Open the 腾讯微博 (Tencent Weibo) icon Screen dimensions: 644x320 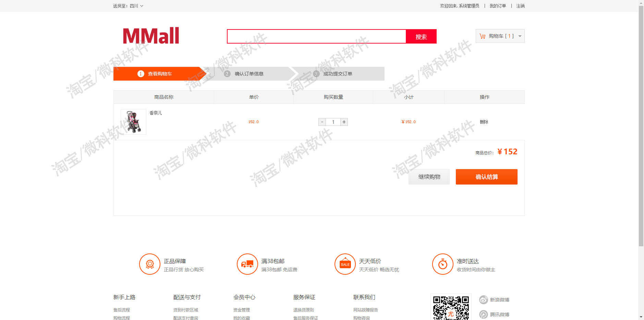(x=484, y=315)
